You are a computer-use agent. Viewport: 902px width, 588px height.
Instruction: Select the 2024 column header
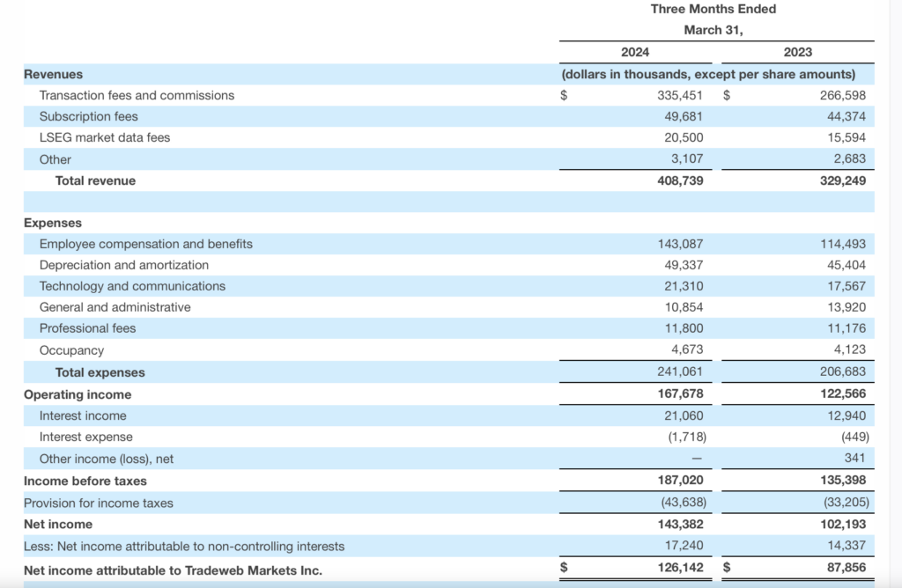[x=635, y=52]
